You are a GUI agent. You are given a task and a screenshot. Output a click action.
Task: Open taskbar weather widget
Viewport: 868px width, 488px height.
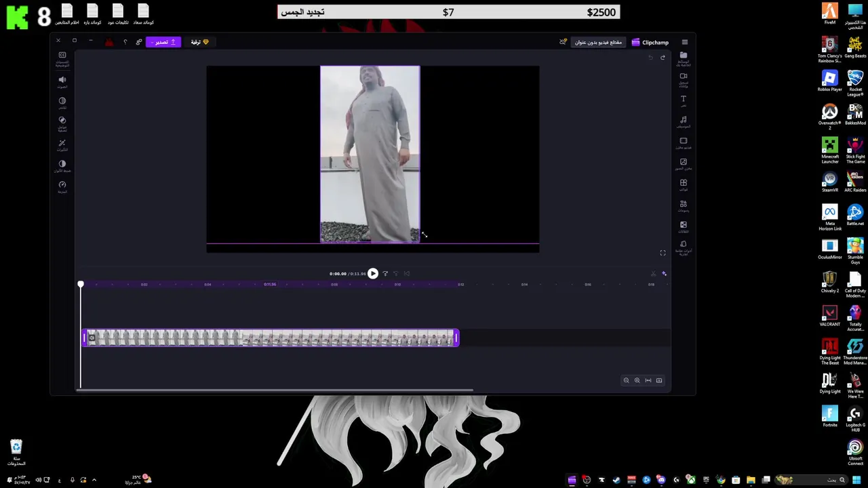(x=137, y=480)
